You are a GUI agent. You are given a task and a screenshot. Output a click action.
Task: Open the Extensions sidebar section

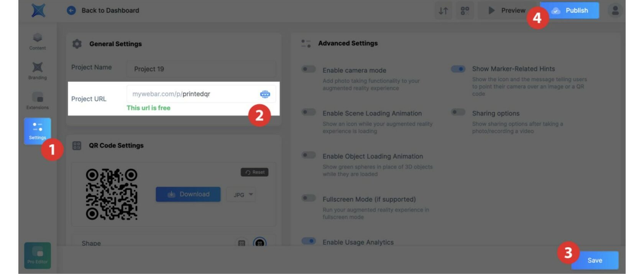coord(37,101)
